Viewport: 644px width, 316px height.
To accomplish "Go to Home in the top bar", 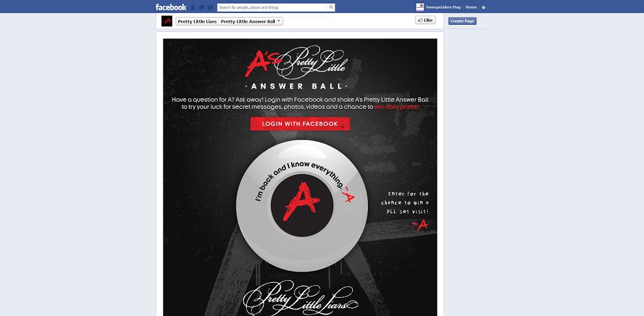I will click(471, 7).
